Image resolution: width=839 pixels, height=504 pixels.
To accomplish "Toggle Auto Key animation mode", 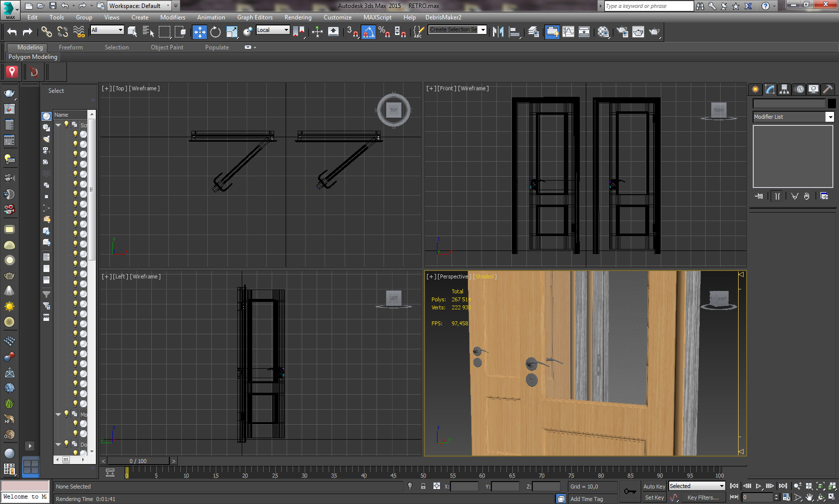I will point(654,487).
